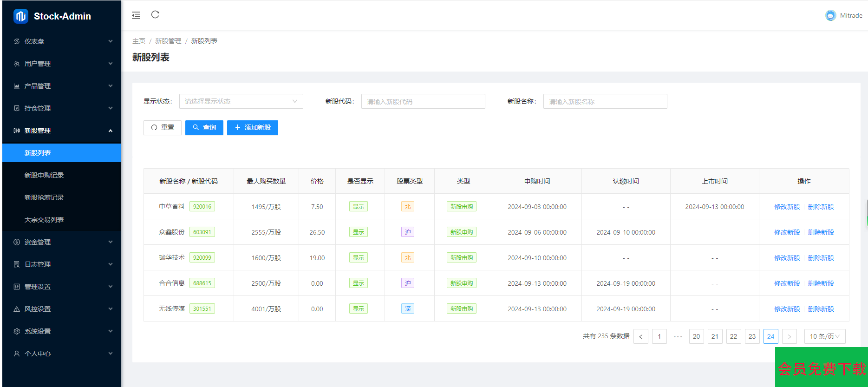Click the 持仓管理 icon in sidebar

(17, 108)
